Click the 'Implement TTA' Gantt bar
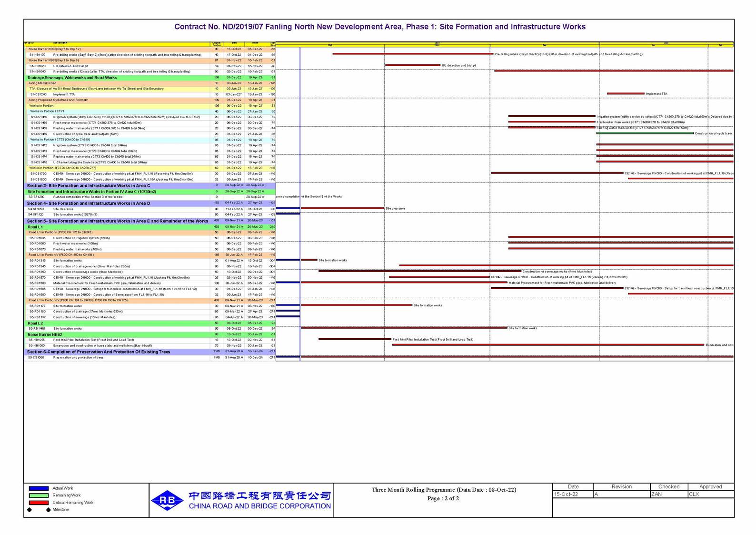756x535 pixels. tap(626, 94)
